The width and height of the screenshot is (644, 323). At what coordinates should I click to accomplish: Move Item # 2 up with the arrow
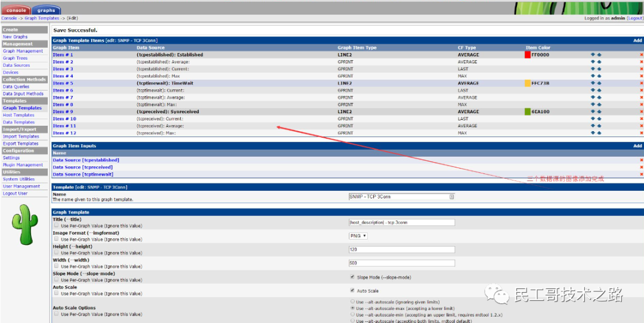[599, 61]
